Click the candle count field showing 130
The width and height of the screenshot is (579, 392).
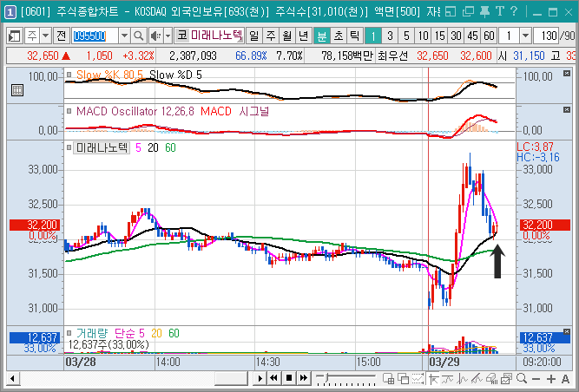click(546, 36)
